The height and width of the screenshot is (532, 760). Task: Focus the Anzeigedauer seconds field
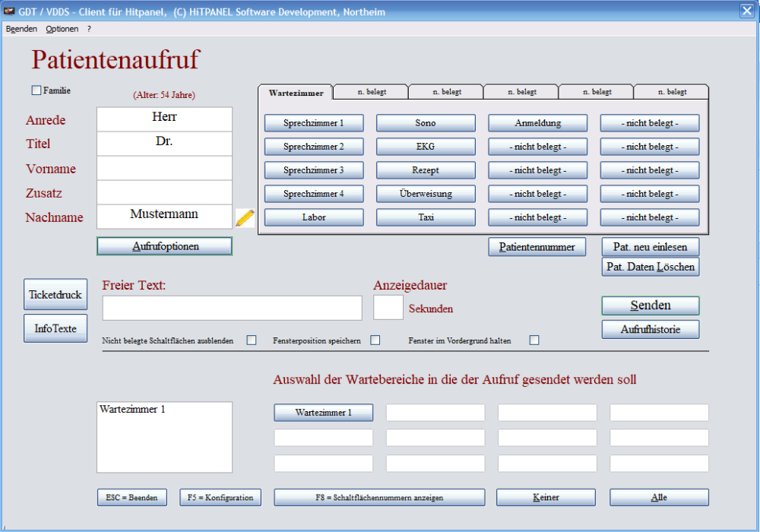[388, 308]
